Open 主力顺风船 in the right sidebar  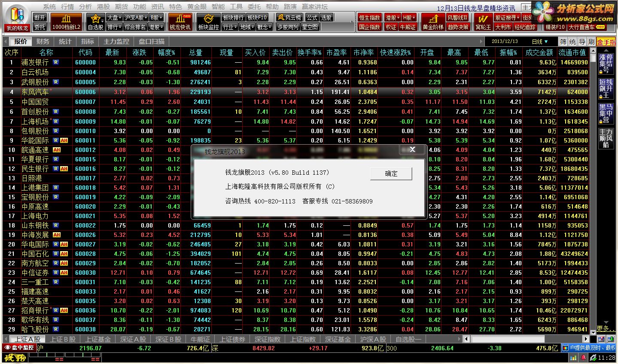coord(606,138)
